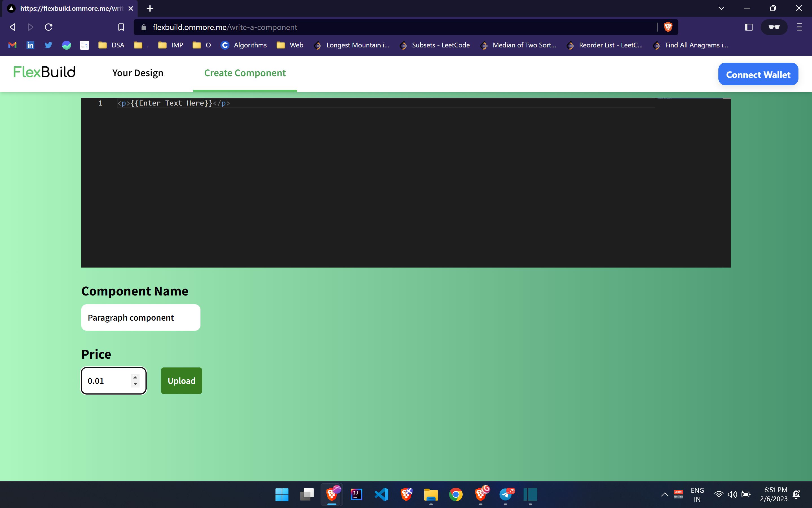The width and height of the screenshot is (812, 508).
Task: Select the Create Component tab
Action: point(245,73)
